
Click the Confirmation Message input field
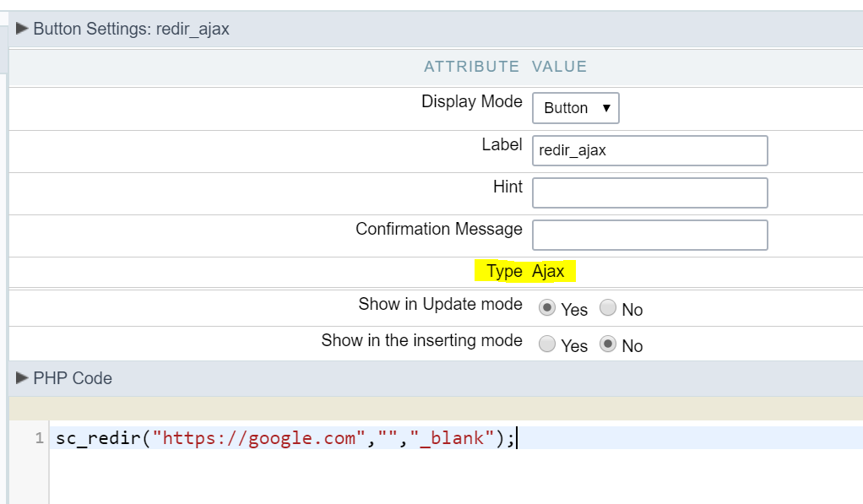click(650, 235)
